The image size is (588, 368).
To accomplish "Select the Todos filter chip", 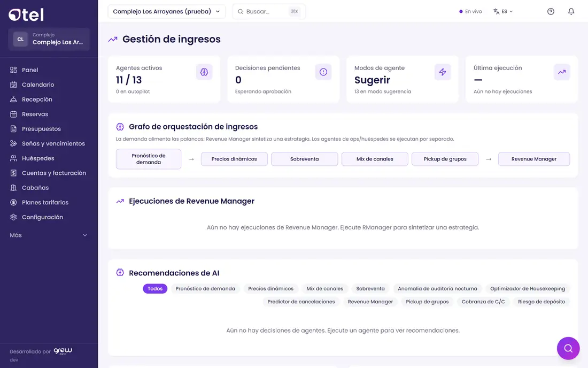I will click(x=155, y=288).
